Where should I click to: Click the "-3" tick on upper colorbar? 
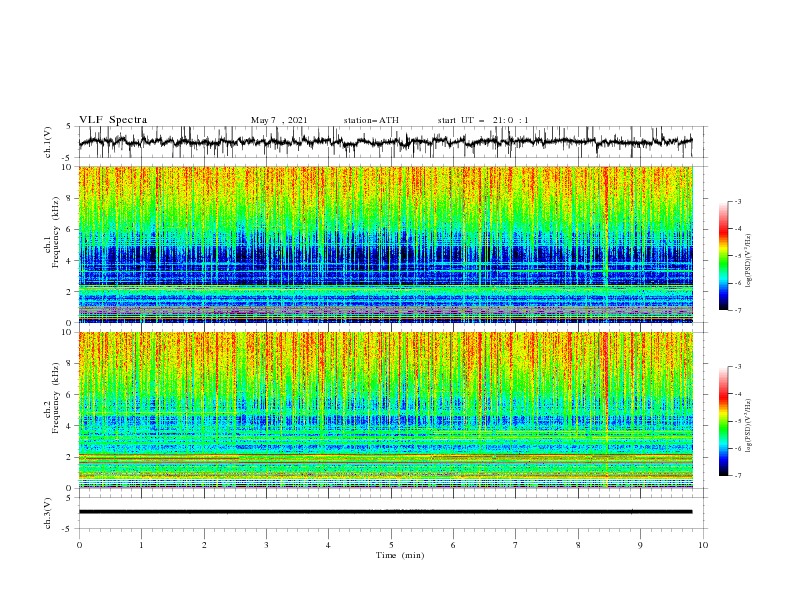(737, 201)
